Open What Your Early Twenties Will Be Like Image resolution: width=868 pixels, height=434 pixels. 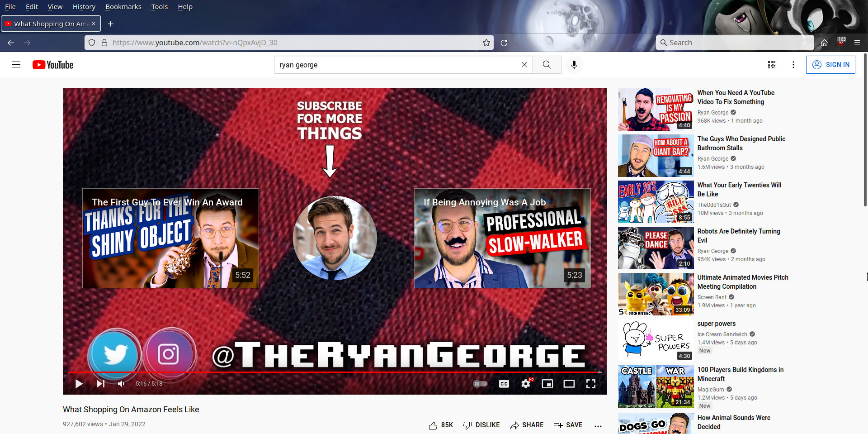point(739,190)
